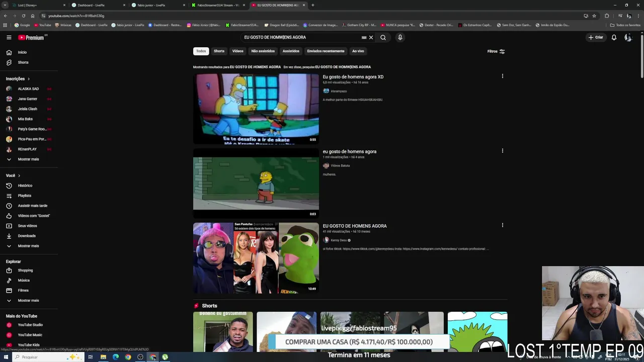
Task: Expand Mostrar mais under Explorar
Action: [x=29, y=301]
